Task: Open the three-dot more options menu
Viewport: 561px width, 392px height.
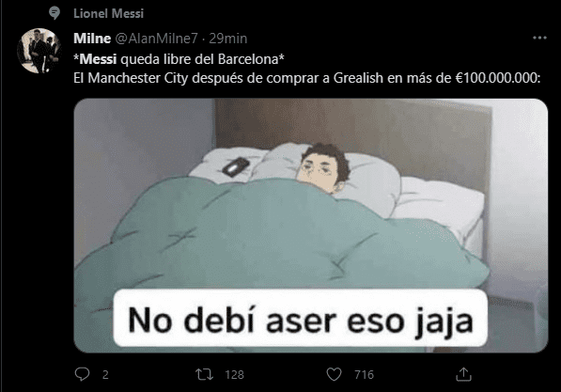Action: (x=539, y=38)
